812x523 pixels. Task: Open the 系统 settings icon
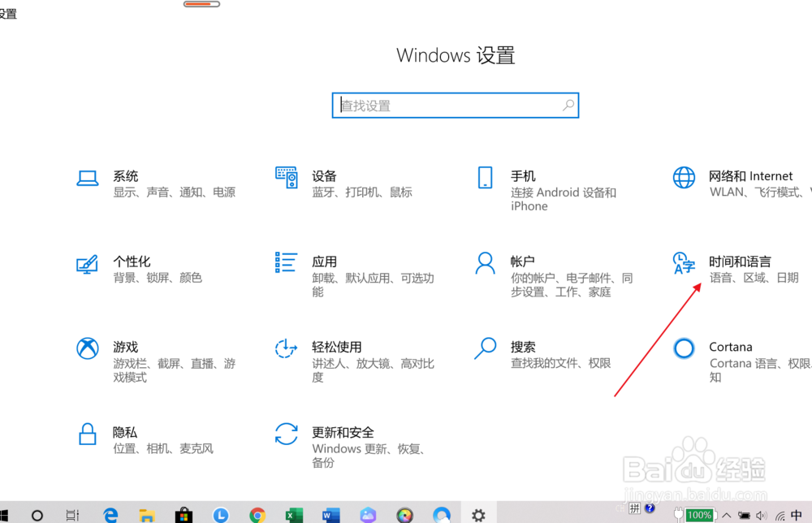tap(88, 178)
